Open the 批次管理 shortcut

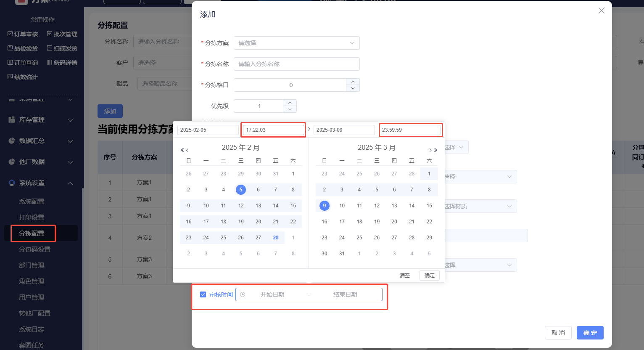[x=62, y=34]
